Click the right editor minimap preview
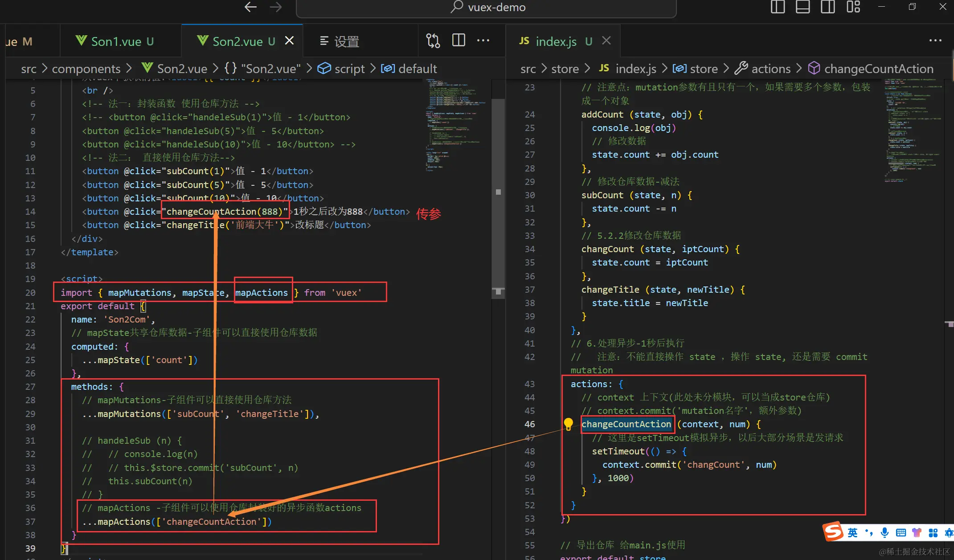The image size is (954, 560). 913,131
